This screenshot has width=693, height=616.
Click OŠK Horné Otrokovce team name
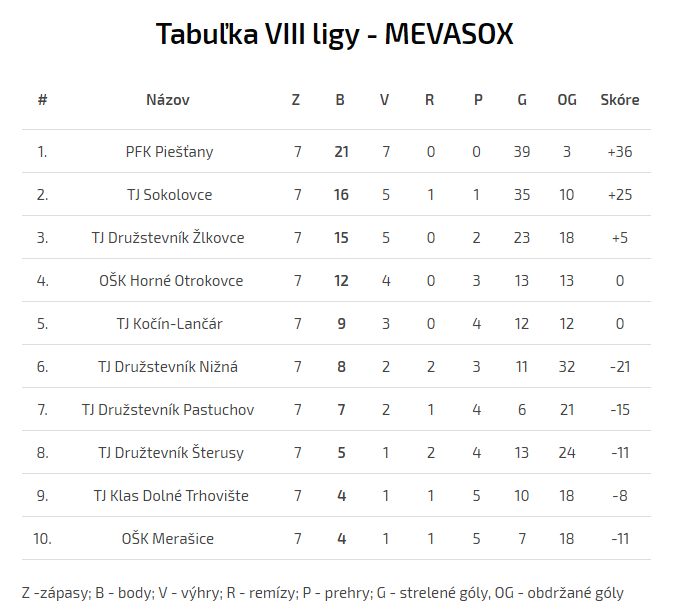168,281
